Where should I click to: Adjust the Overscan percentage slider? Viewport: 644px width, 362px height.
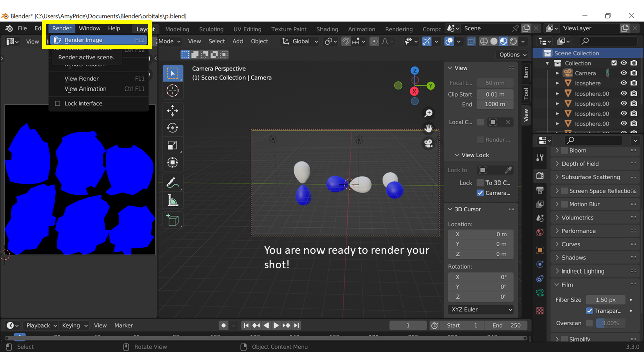point(611,323)
